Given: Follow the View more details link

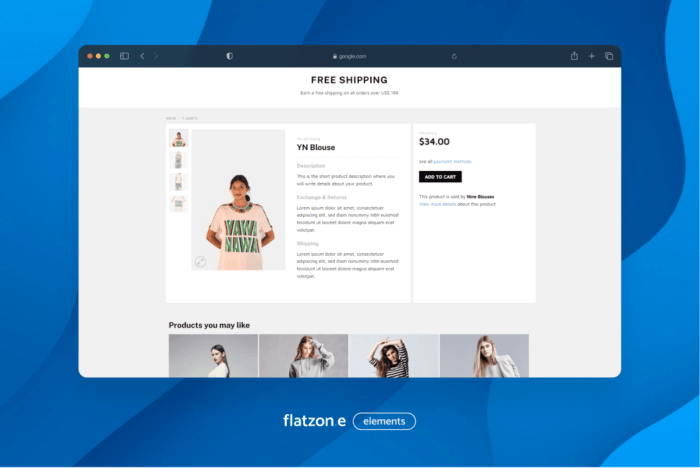Looking at the screenshot, I should click(x=437, y=203).
